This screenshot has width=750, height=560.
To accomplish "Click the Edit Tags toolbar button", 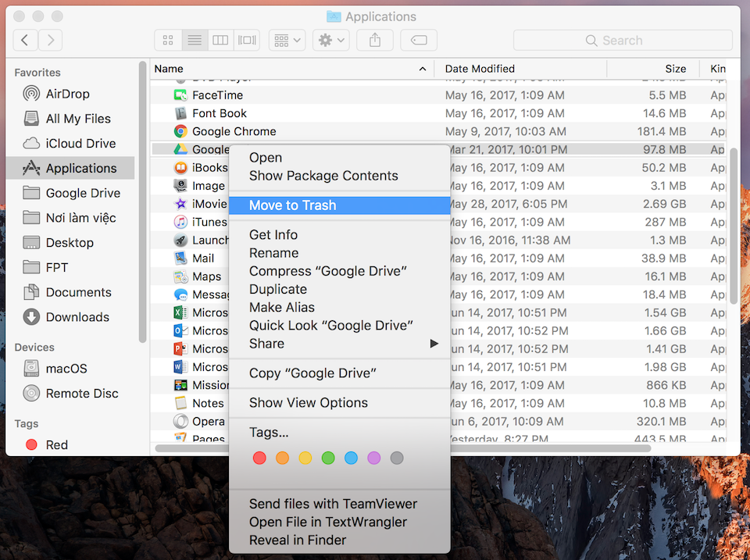I will click(x=419, y=40).
